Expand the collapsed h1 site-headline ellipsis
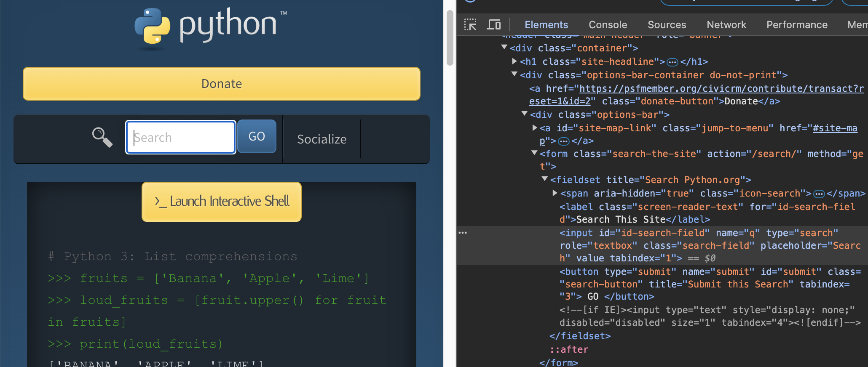Image resolution: width=868 pixels, height=367 pixels. pos(672,62)
